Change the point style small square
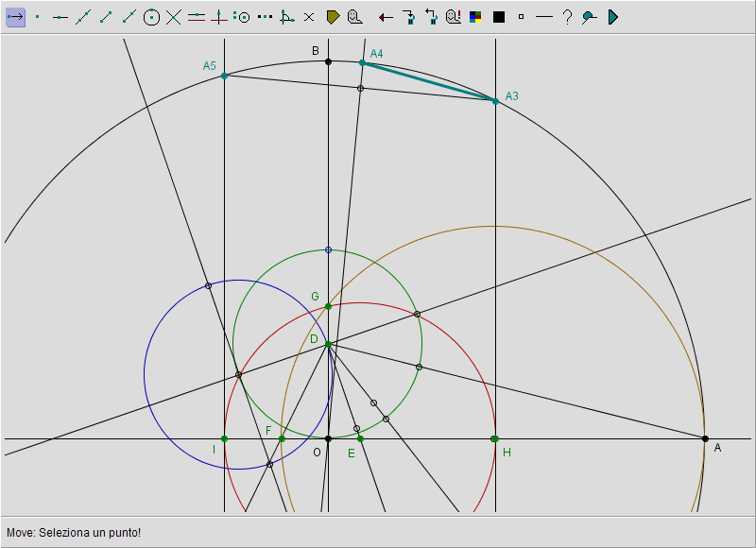This screenshot has width=756, height=548. (x=521, y=17)
